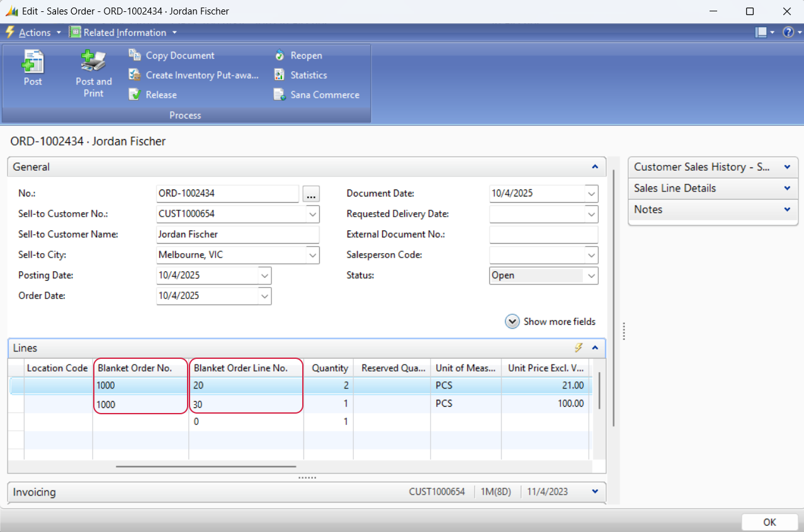Click the Post icon in ribbon

click(x=33, y=62)
